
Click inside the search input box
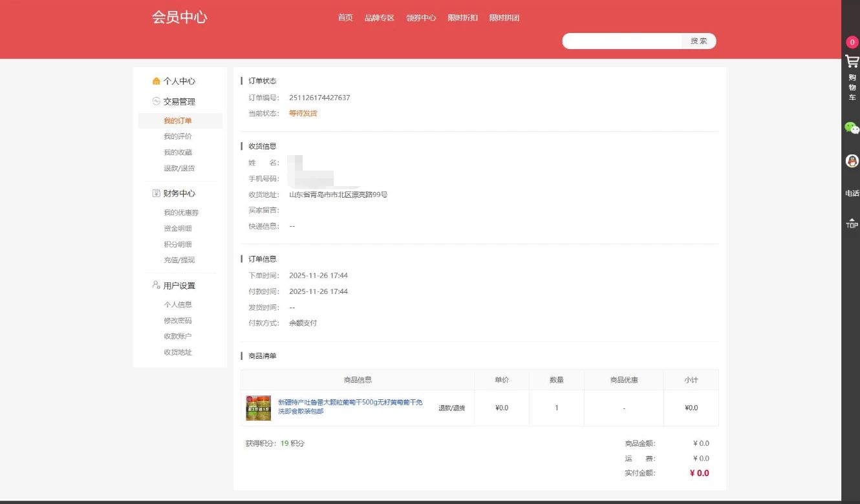(621, 41)
